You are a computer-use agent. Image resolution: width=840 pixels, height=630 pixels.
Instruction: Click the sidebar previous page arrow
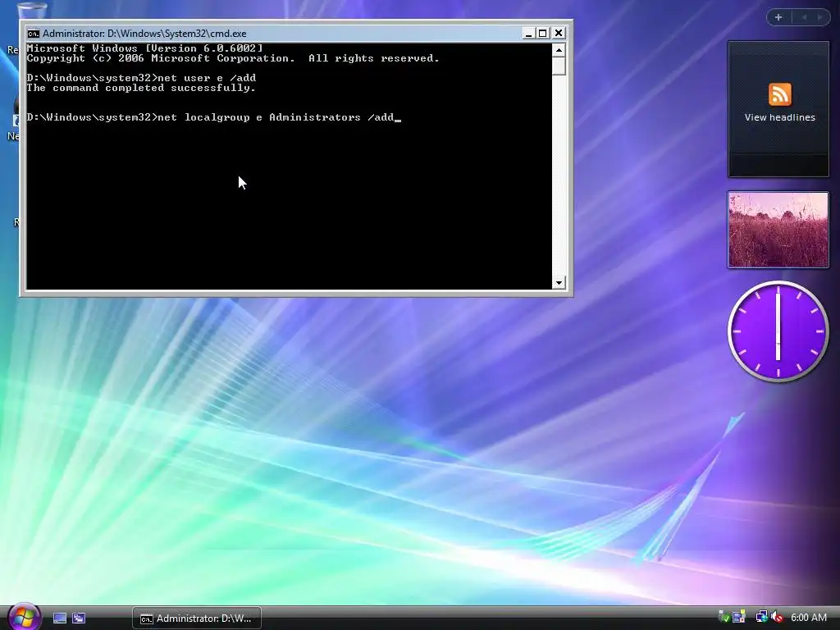[804, 17]
